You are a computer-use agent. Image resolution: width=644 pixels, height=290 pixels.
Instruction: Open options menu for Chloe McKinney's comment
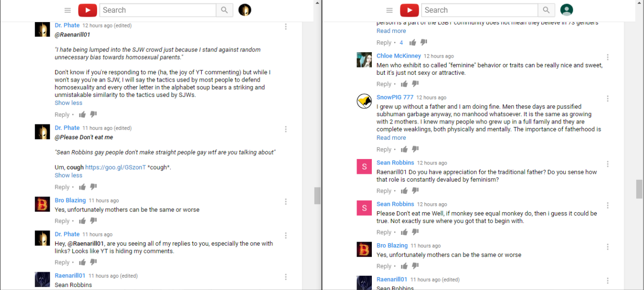coord(608,58)
